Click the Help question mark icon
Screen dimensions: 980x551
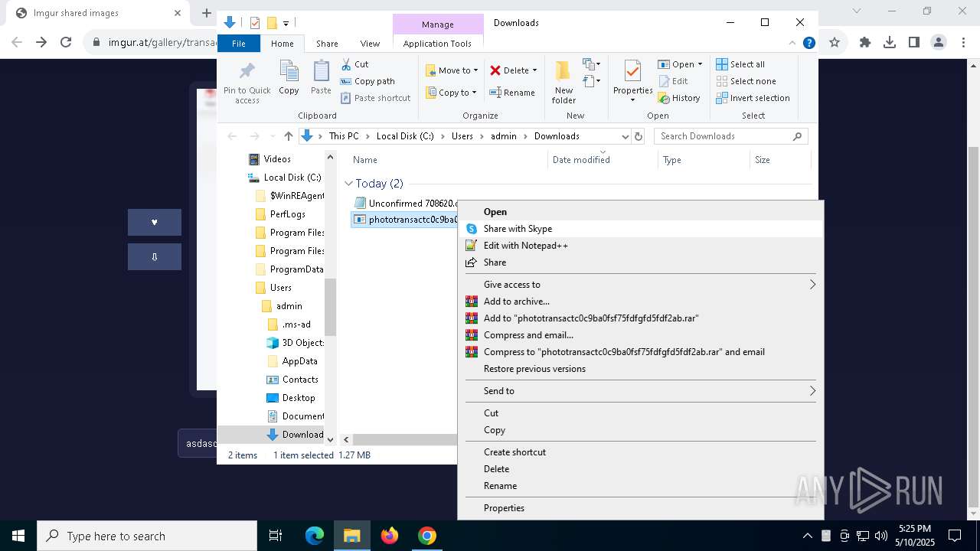pyautogui.click(x=808, y=43)
